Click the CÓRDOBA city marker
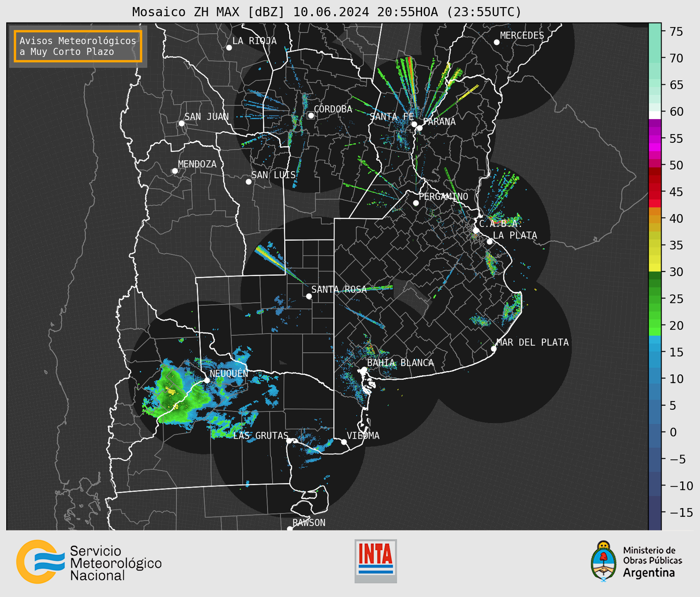The width and height of the screenshot is (700, 597). [x=311, y=115]
